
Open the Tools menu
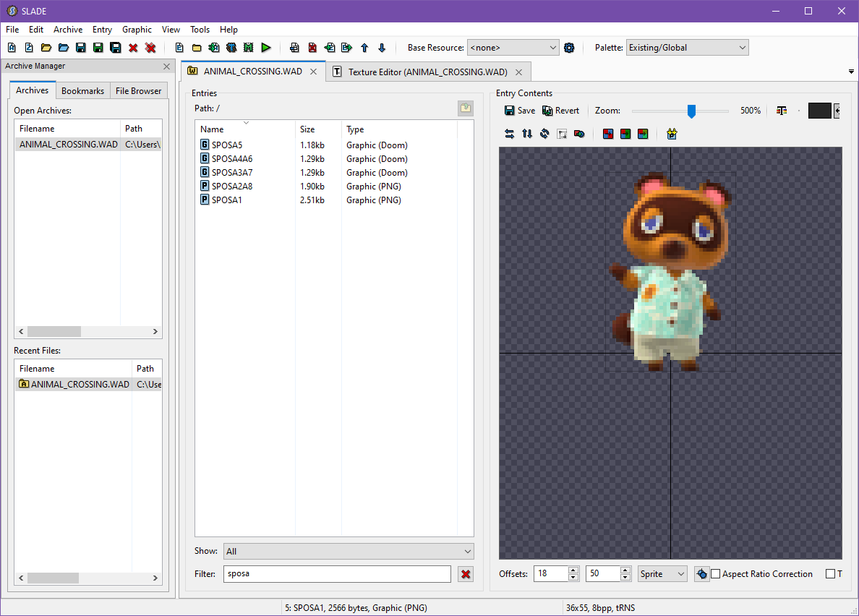click(200, 30)
